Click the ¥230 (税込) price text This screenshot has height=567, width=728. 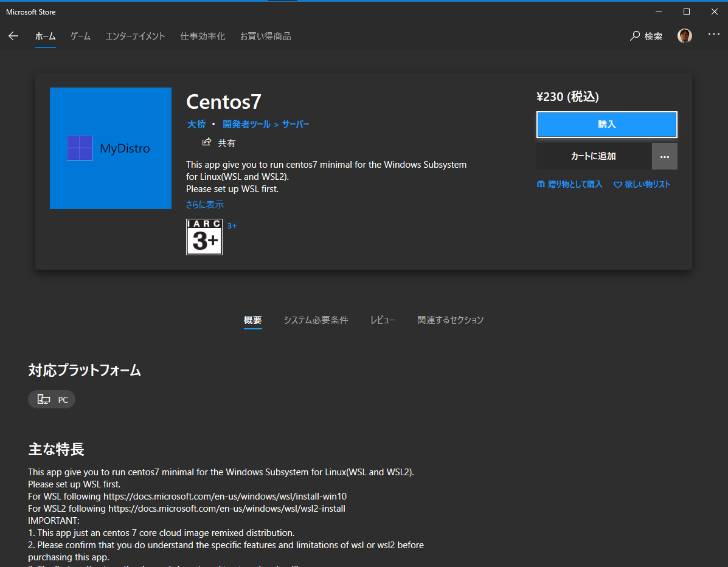tap(567, 97)
